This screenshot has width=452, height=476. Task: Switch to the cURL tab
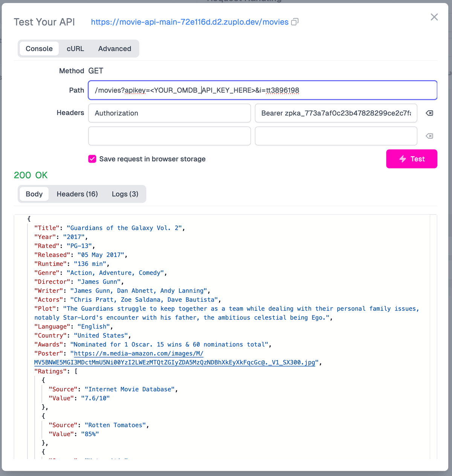[75, 49]
